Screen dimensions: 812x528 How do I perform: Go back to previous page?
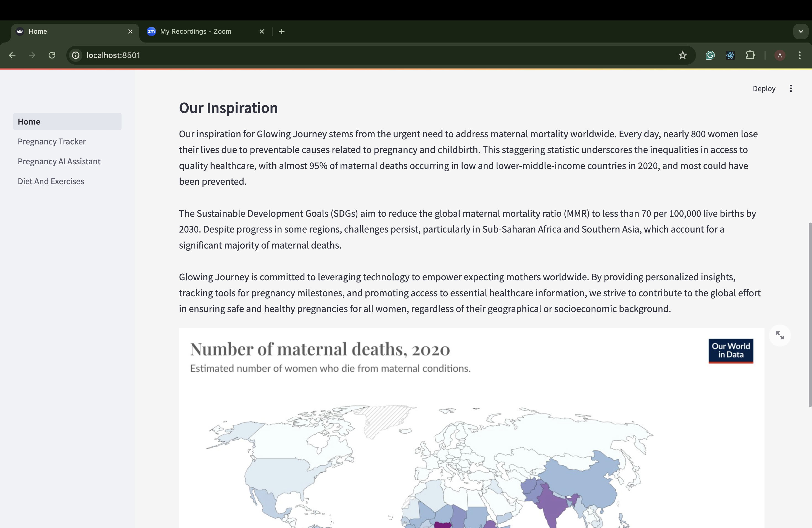(12, 55)
